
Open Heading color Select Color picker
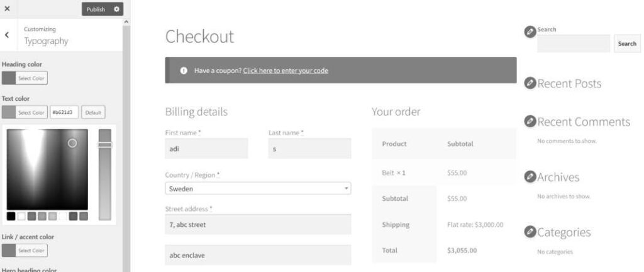25,78
